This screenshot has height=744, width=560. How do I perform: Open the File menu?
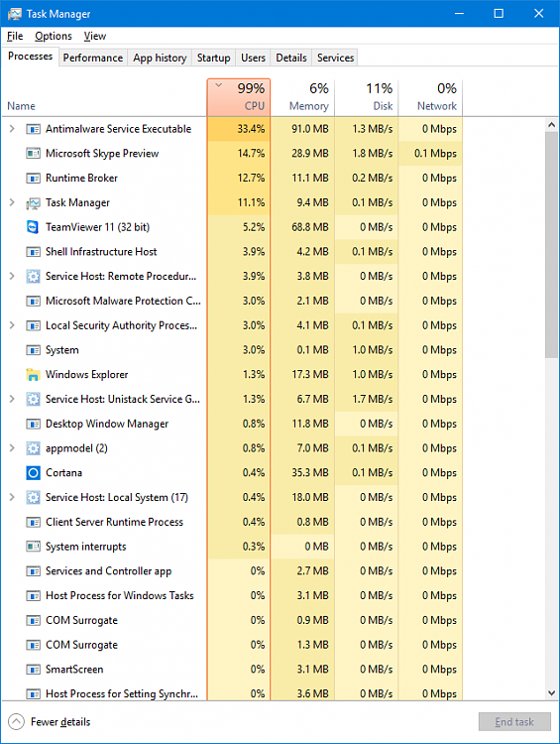[15, 36]
